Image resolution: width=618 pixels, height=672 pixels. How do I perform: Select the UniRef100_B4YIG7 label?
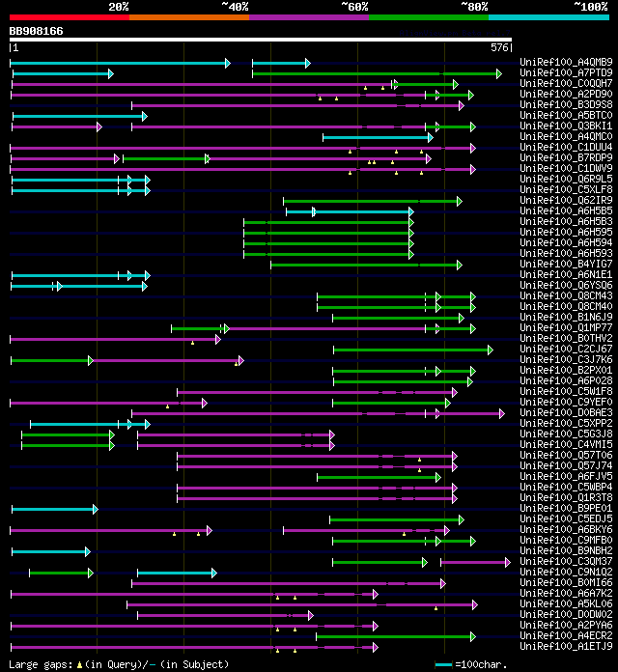tap(566, 264)
